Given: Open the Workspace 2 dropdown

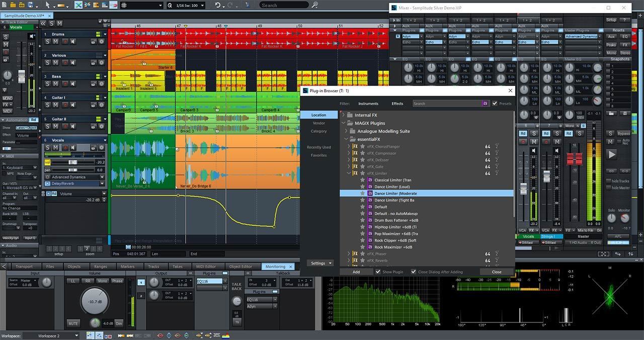Looking at the screenshot, I should click(76, 335).
